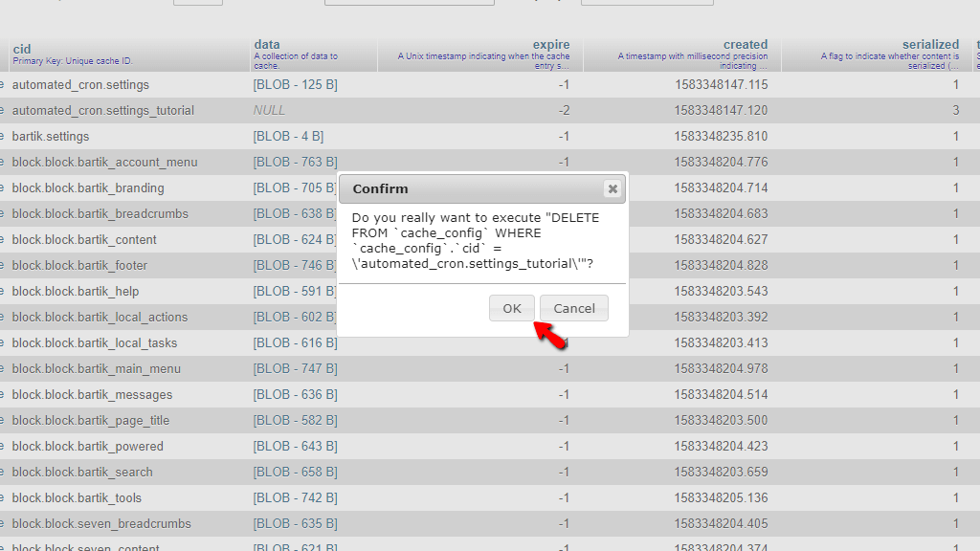
Task: Open the [BLOB - 658 B] data value
Action: click(x=295, y=473)
